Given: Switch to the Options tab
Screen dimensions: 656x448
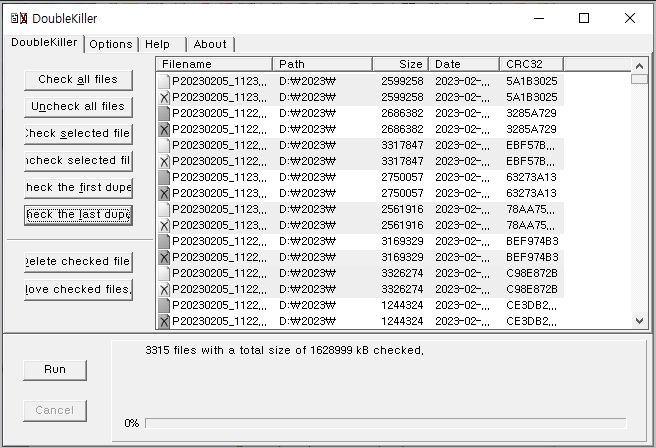Looking at the screenshot, I should (111, 44).
